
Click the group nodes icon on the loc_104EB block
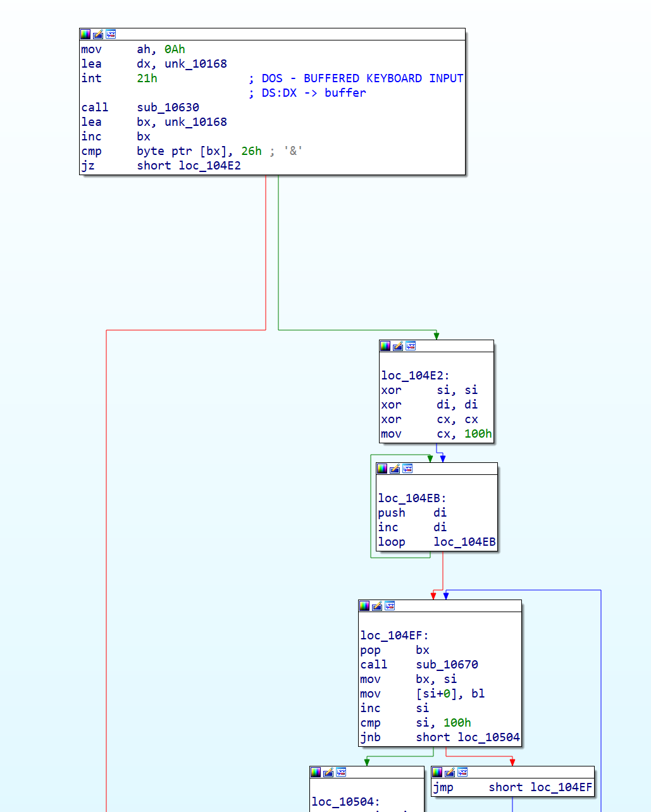[407, 469]
